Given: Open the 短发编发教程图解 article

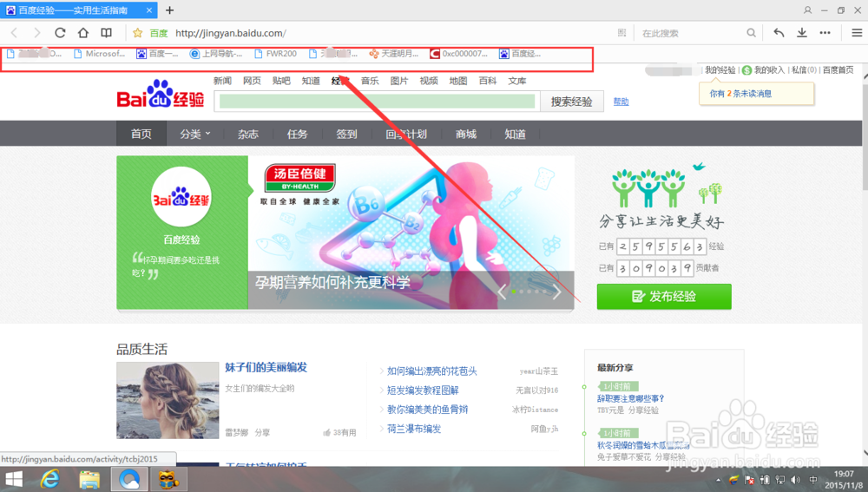Looking at the screenshot, I should tap(423, 390).
